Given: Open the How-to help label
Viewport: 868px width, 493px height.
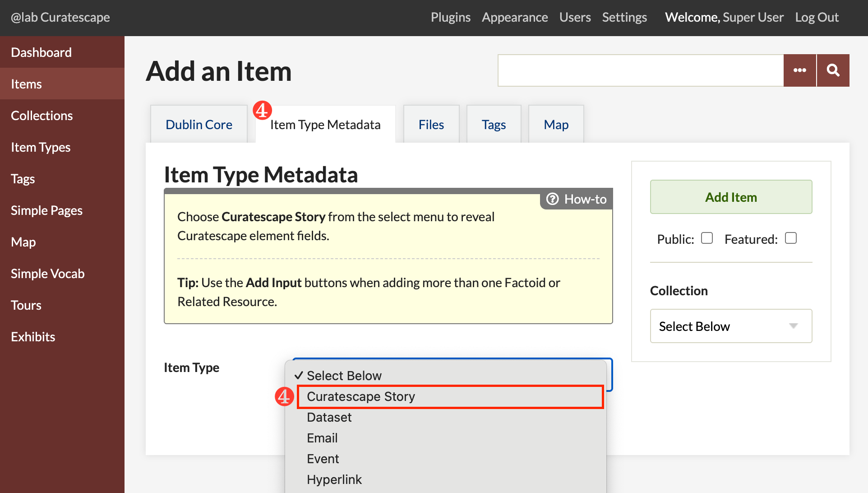Looking at the screenshot, I should 577,199.
